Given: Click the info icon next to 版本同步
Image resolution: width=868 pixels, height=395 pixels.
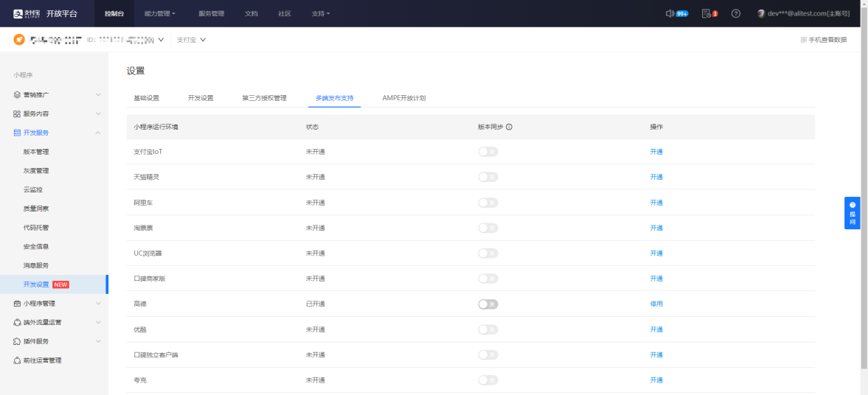Looking at the screenshot, I should click(x=510, y=127).
